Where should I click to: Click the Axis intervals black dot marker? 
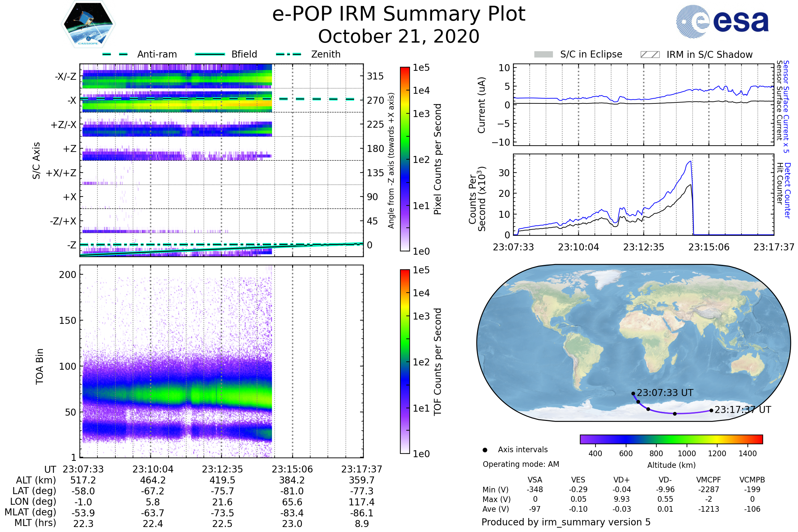coord(485,450)
